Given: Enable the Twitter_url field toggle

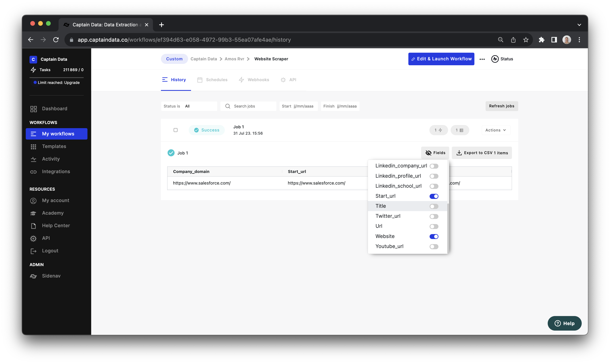Looking at the screenshot, I should tap(434, 216).
